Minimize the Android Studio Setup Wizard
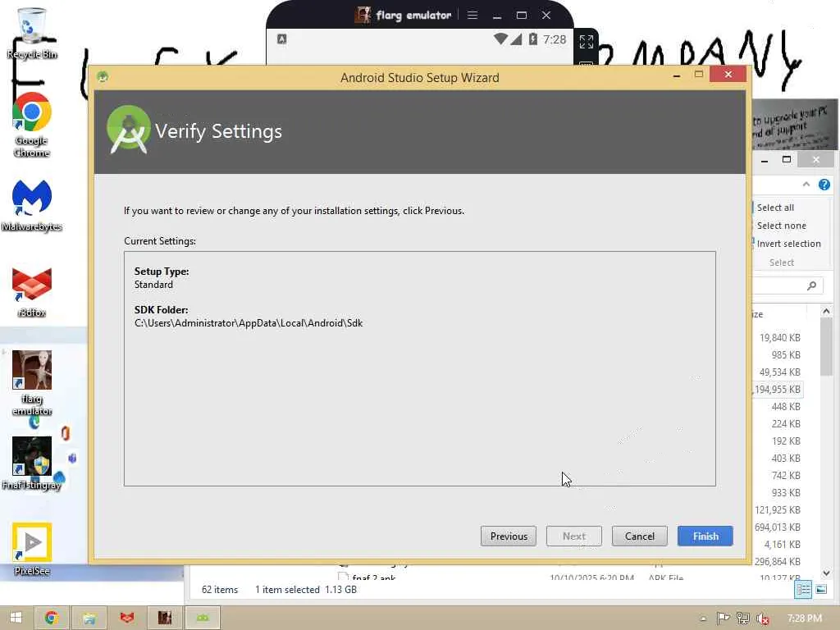 [677, 75]
